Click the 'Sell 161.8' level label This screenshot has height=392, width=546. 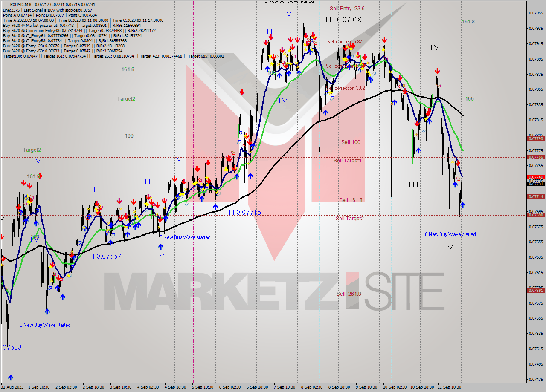click(x=351, y=200)
